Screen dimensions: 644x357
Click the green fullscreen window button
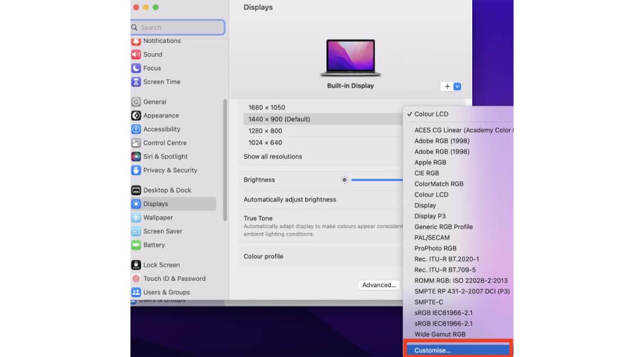(156, 7)
